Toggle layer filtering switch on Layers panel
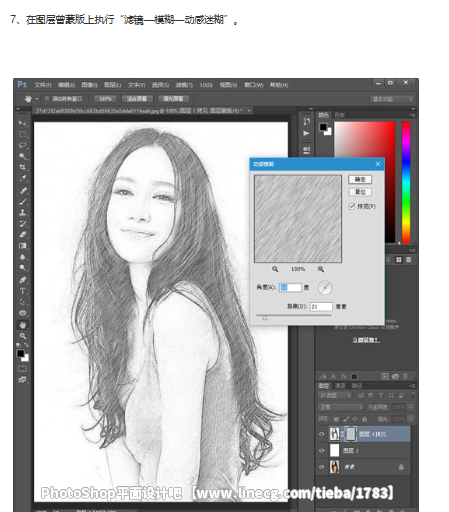 413,395
